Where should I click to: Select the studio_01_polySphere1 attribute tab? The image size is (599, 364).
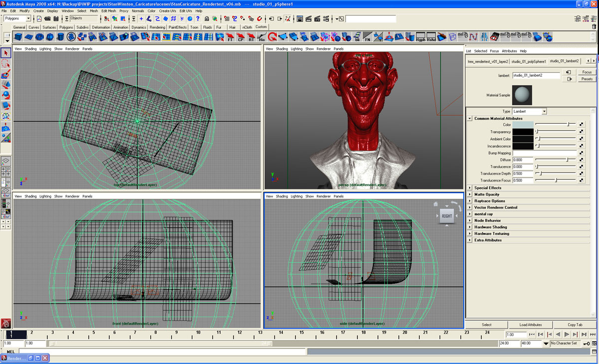pyautogui.click(x=529, y=61)
